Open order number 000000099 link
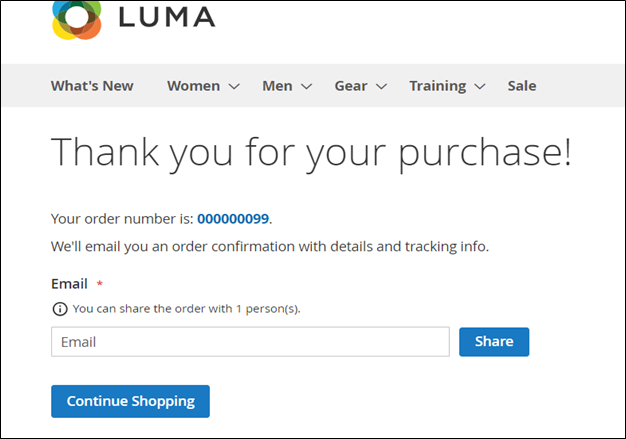Screen dimensions: 626x439 233,218
